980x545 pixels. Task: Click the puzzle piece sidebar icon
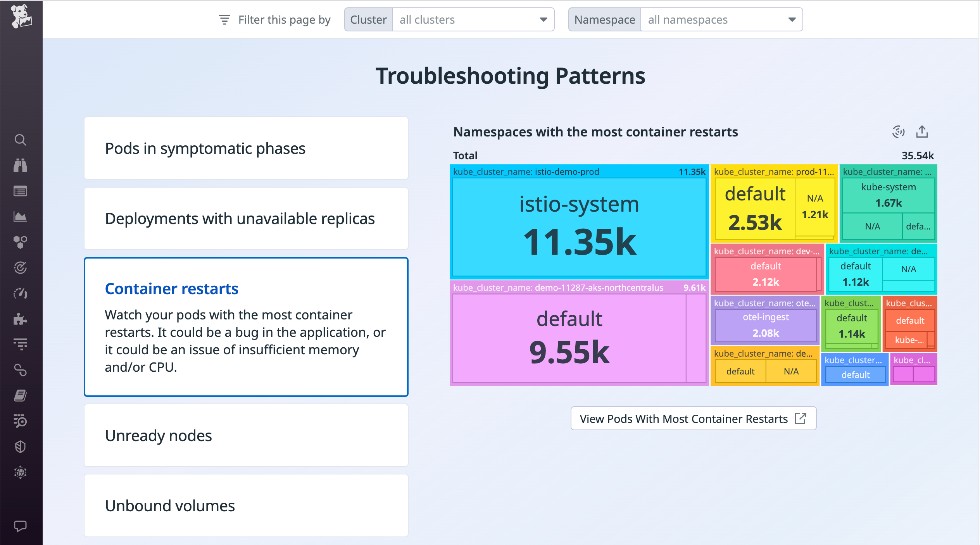coord(21,319)
